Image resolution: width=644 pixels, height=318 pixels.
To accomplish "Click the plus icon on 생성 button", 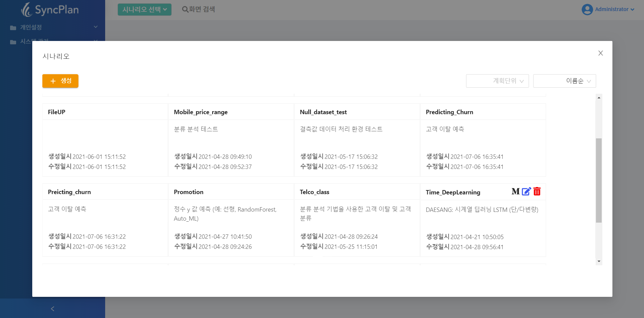I will click(x=53, y=81).
